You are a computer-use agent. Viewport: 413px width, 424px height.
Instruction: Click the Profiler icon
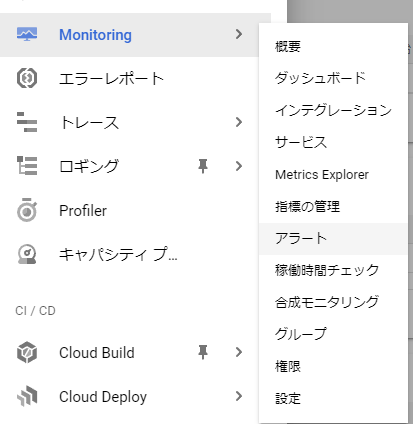tap(27, 210)
